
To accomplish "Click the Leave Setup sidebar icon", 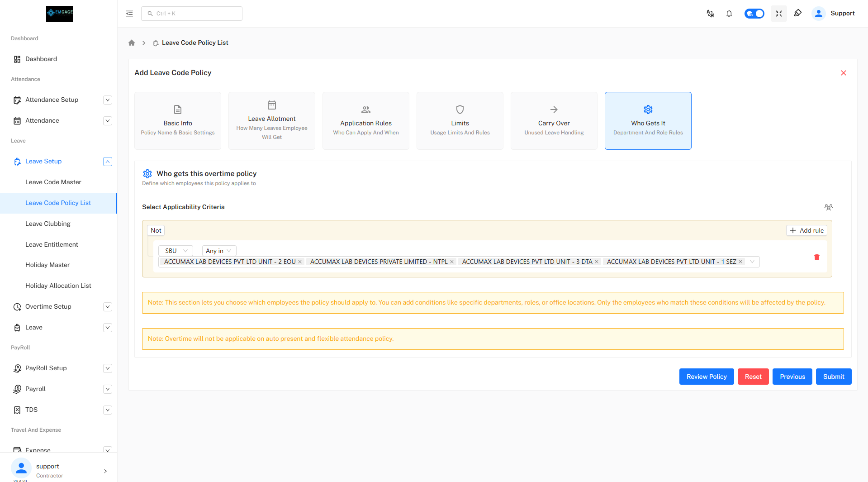I will [17, 162].
